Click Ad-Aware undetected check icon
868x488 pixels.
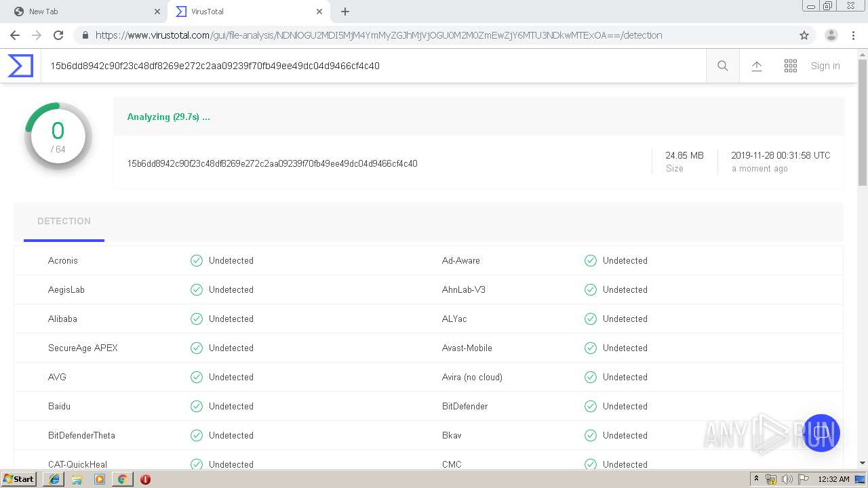pyautogui.click(x=591, y=260)
